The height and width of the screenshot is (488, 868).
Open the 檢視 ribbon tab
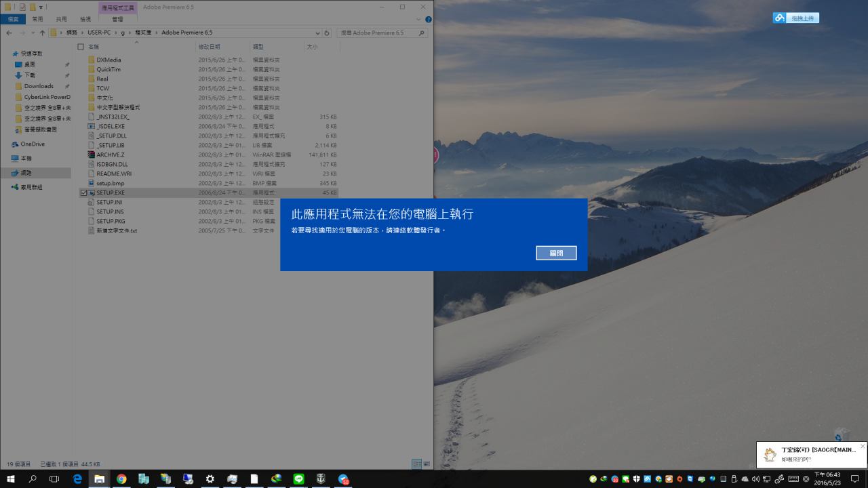pyautogui.click(x=85, y=19)
